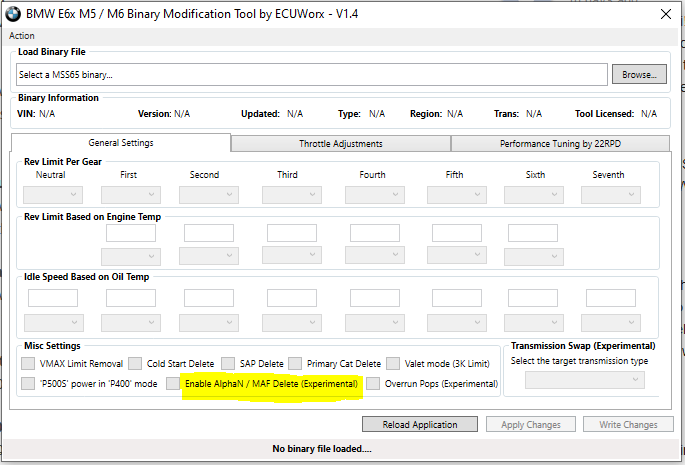Click the Write Changes button
The image size is (685, 465).
[628, 424]
